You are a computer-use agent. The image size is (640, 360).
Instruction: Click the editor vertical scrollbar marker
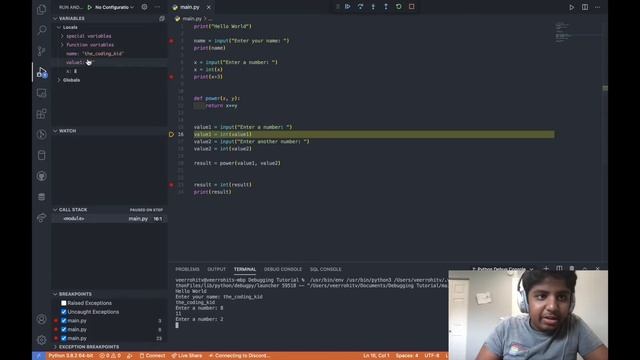[605, 88]
